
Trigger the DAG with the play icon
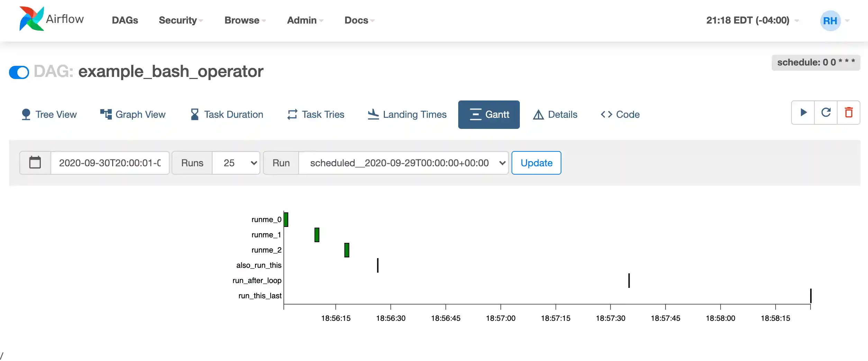(x=803, y=113)
